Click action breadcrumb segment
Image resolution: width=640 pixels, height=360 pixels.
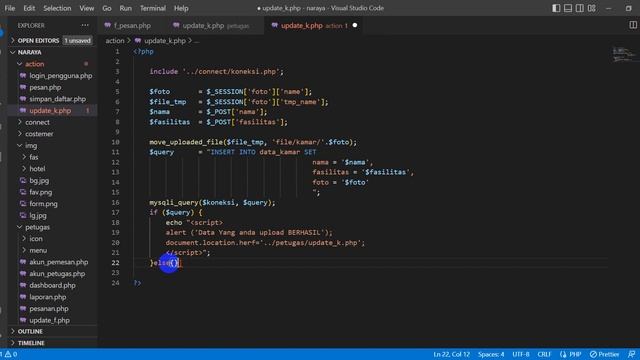point(115,41)
